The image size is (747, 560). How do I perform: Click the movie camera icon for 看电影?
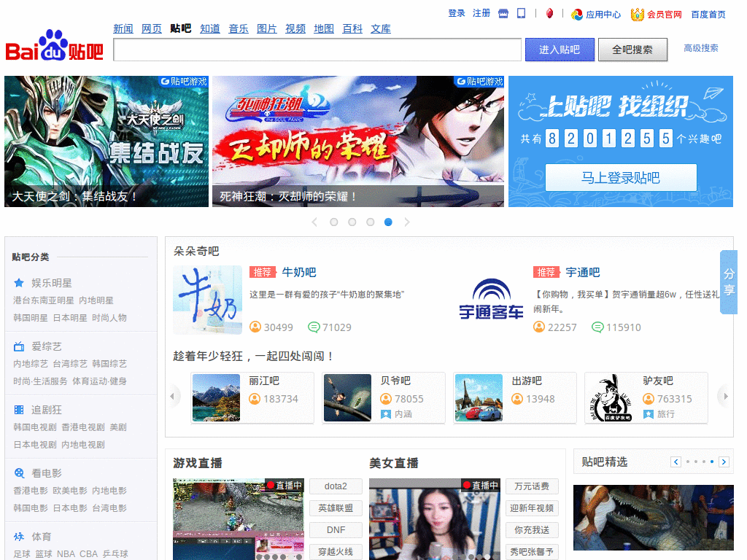click(x=20, y=472)
